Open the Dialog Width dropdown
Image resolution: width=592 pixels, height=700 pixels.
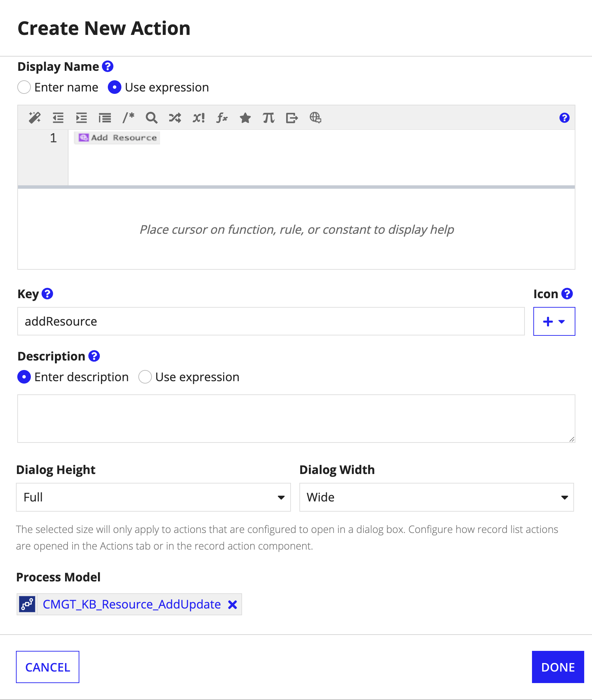pos(436,497)
